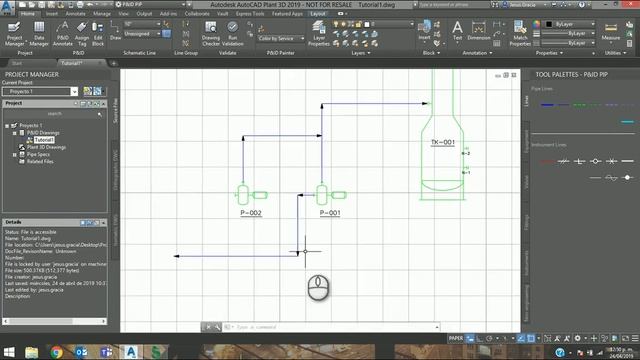The width and height of the screenshot is (640, 360).
Task: Open File Explorer from the taskbar
Action: 31,352
